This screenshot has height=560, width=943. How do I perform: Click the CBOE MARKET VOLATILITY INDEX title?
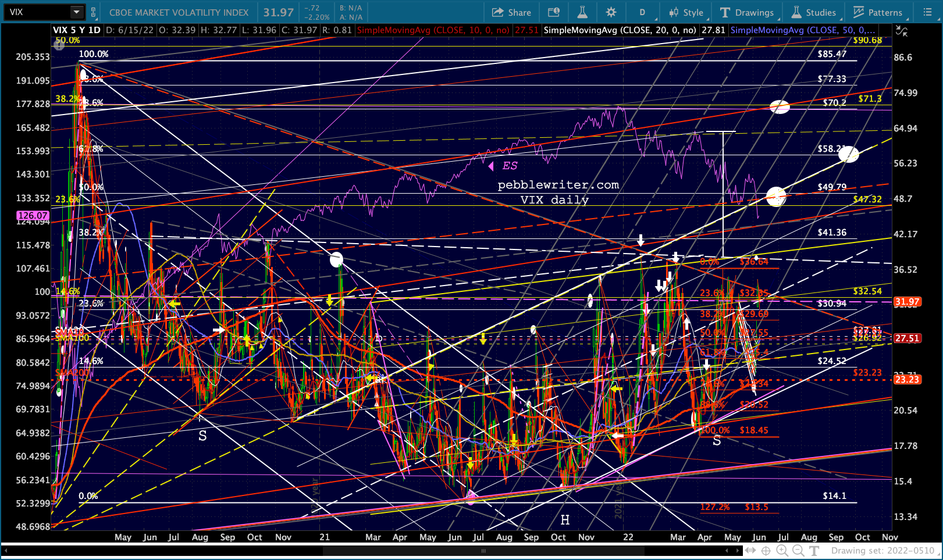point(179,12)
